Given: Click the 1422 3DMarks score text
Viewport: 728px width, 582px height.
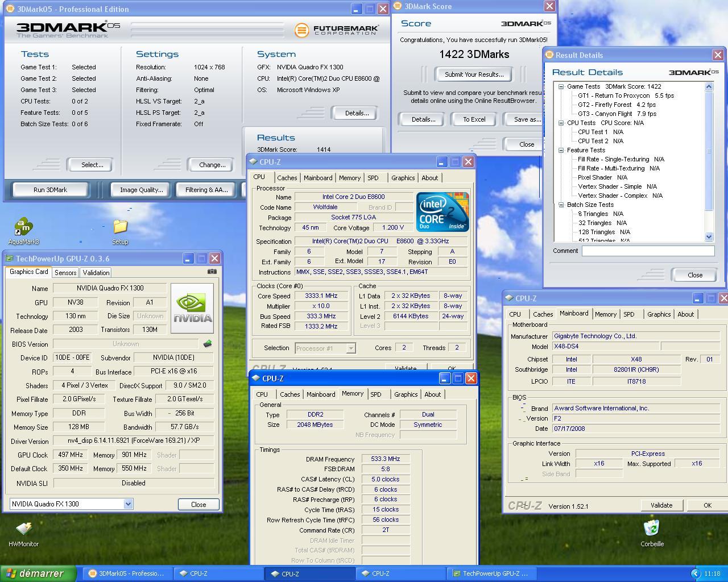Looking at the screenshot, I should coord(474,55).
